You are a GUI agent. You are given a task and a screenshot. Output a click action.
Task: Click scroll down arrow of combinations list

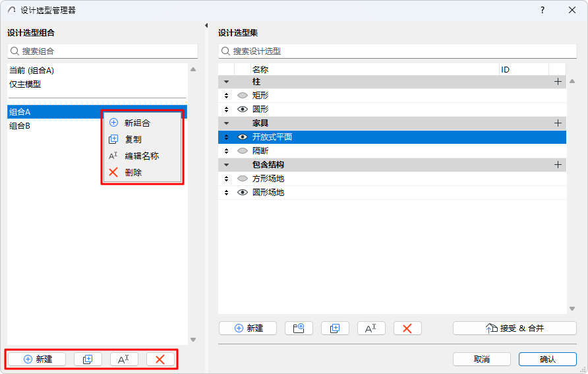[193, 340]
